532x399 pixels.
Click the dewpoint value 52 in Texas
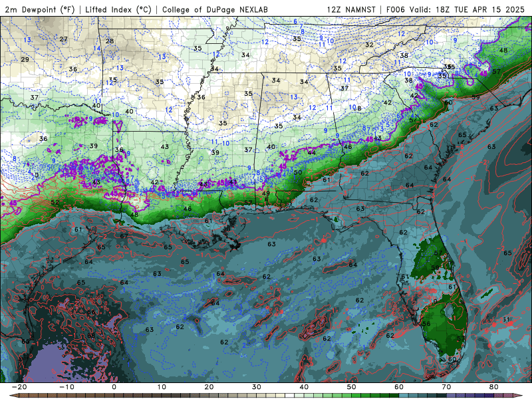pos(55,202)
